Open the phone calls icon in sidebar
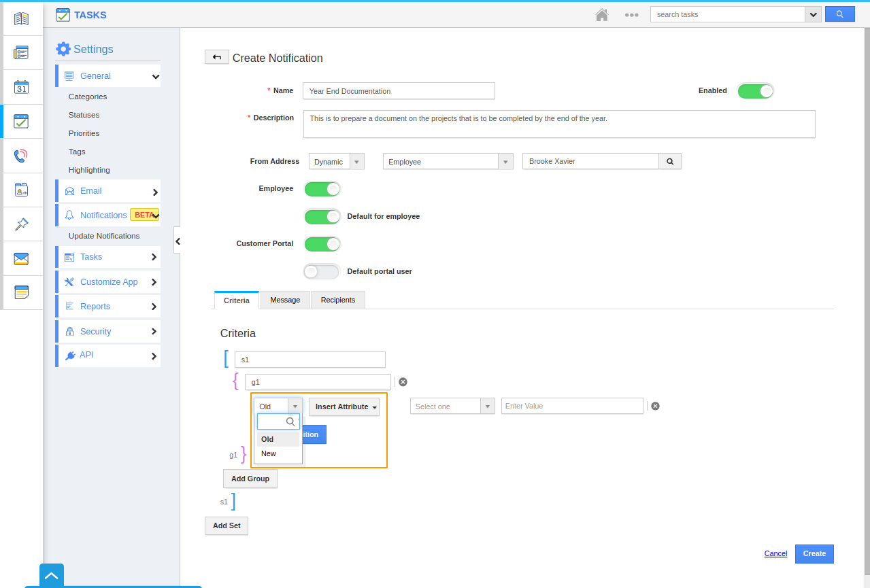 [x=22, y=156]
